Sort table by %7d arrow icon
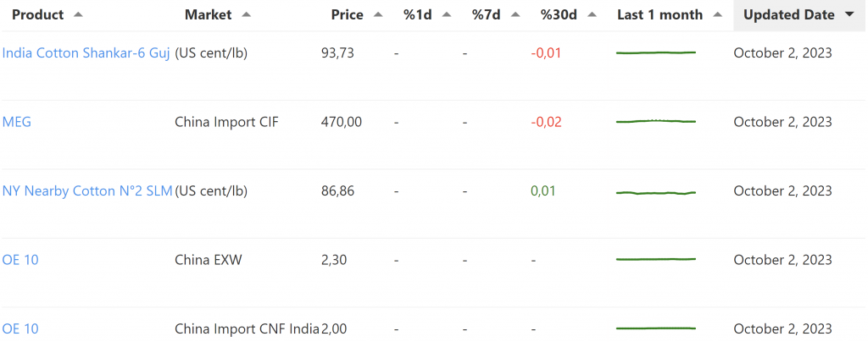 pyautogui.click(x=514, y=14)
